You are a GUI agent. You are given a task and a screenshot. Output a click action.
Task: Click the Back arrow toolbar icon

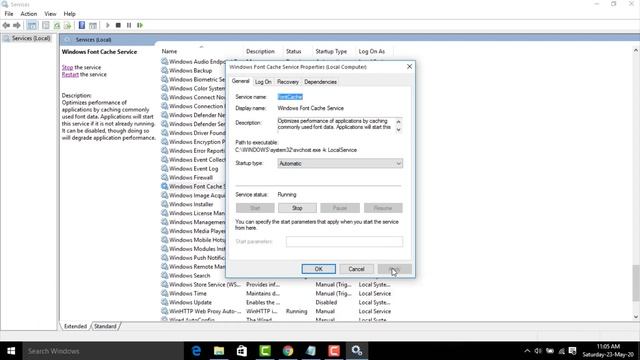click(6, 25)
